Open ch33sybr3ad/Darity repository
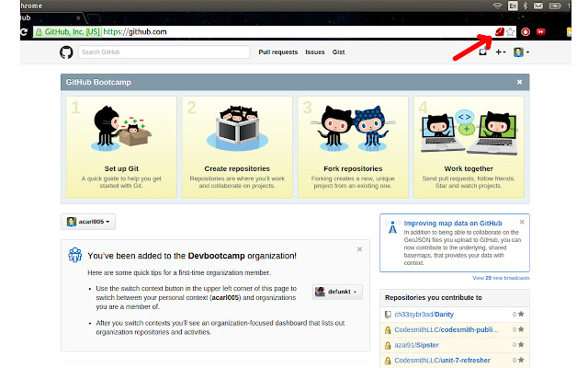The image size is (588, 368). [424, 315]
